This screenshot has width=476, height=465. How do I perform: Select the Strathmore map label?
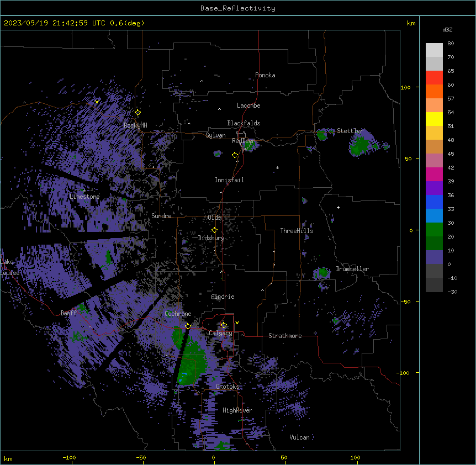285,336
